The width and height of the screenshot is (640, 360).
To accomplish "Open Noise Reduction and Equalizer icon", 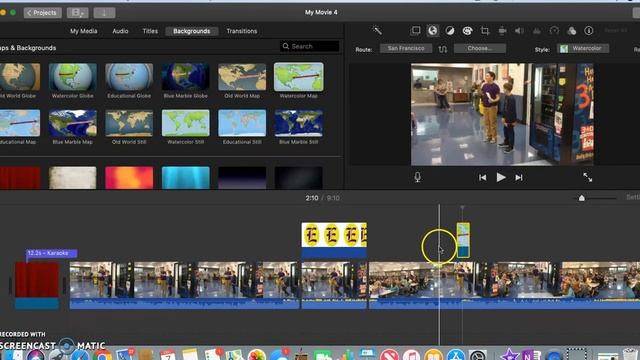I will click(x=537, y=31).
